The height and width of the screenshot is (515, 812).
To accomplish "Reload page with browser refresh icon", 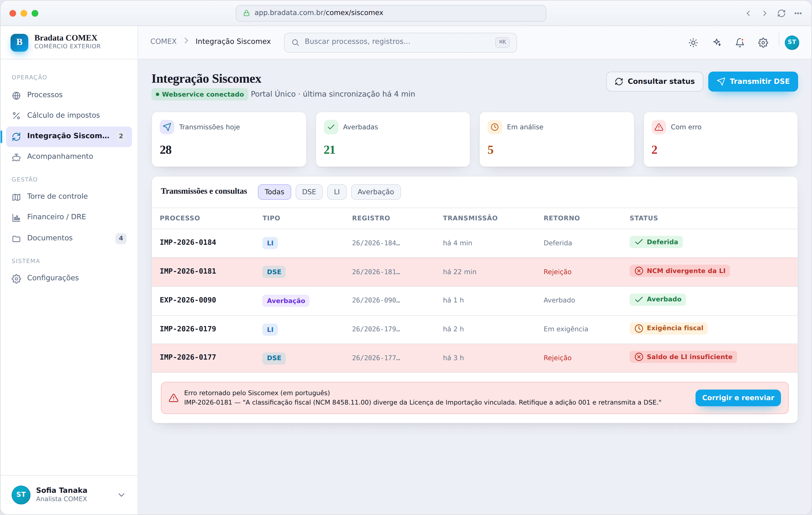I will pyautogui.click(x=781, y=13).
